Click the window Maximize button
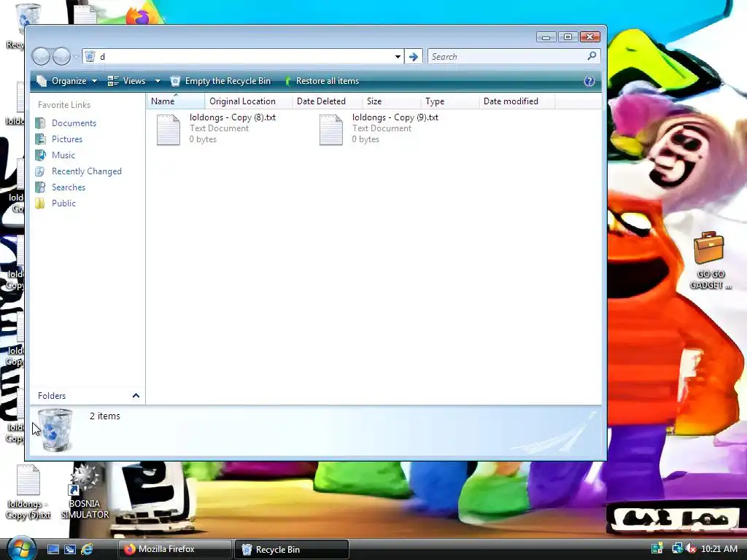 pos(568,36)
